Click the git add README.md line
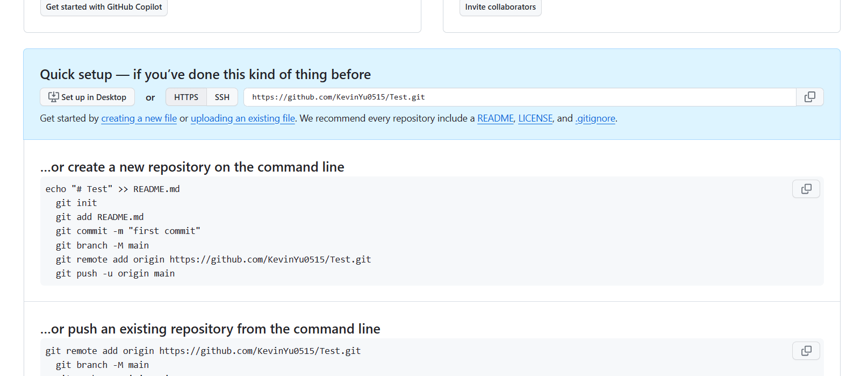Image resolution: width=868 pixels, height=376 pixels. 100,217
